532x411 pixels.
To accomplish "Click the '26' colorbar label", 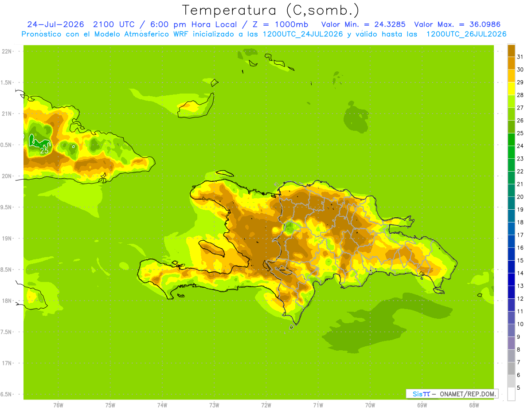I will pyautogui.click(x=520, y=120).
